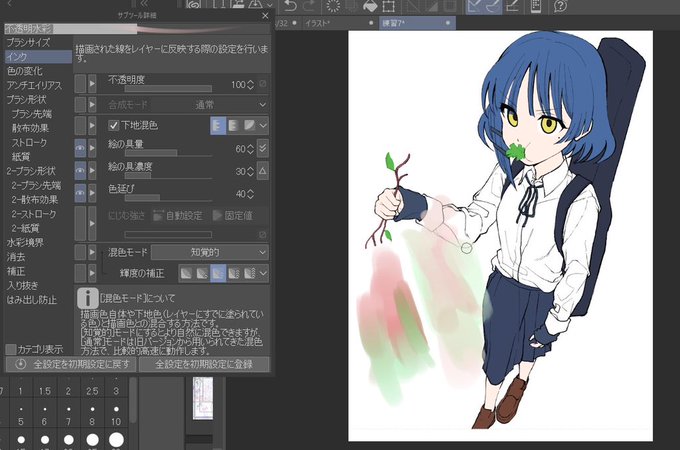Enable the カテゴリ表示 checkbox

pos(11,349)
